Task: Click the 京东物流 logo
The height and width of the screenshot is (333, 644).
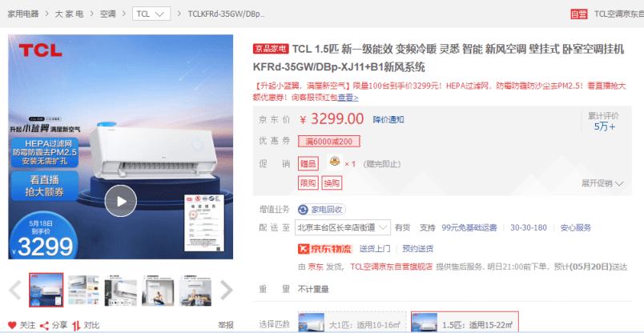Action: click(x=325, y=248)
